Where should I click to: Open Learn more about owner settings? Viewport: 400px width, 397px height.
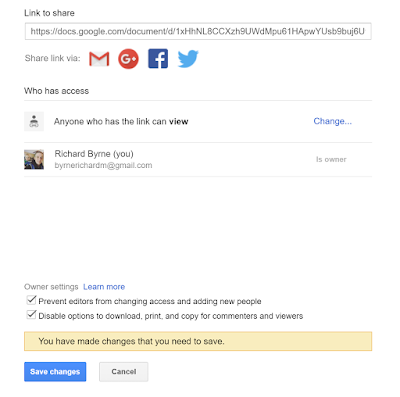104,287
